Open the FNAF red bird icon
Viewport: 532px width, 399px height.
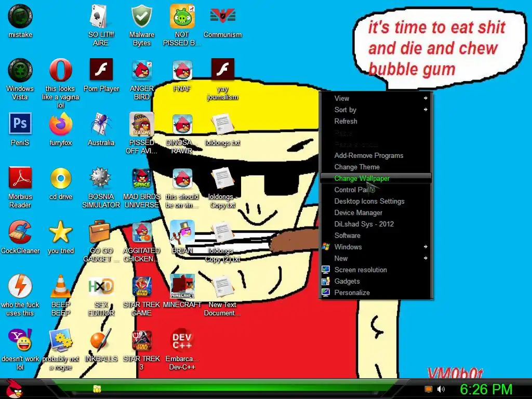coord(182,71)
